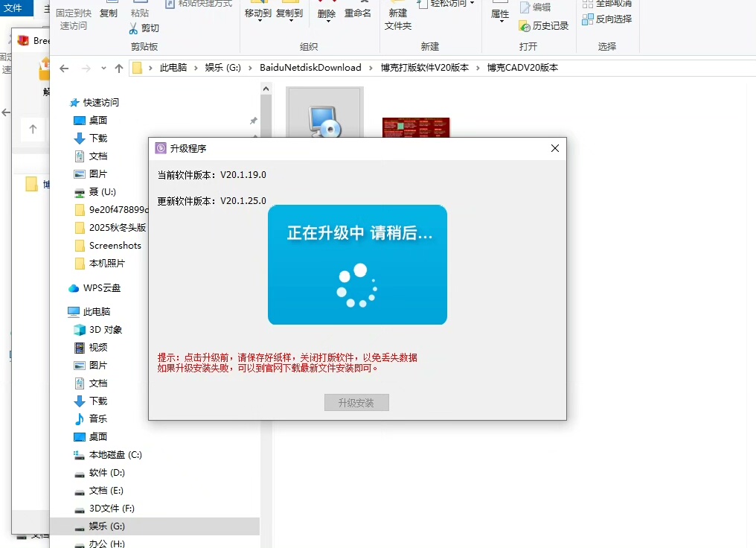Click the 剪切 ribbon command
The image size is (756, 548).
click(x=144, y=28)
